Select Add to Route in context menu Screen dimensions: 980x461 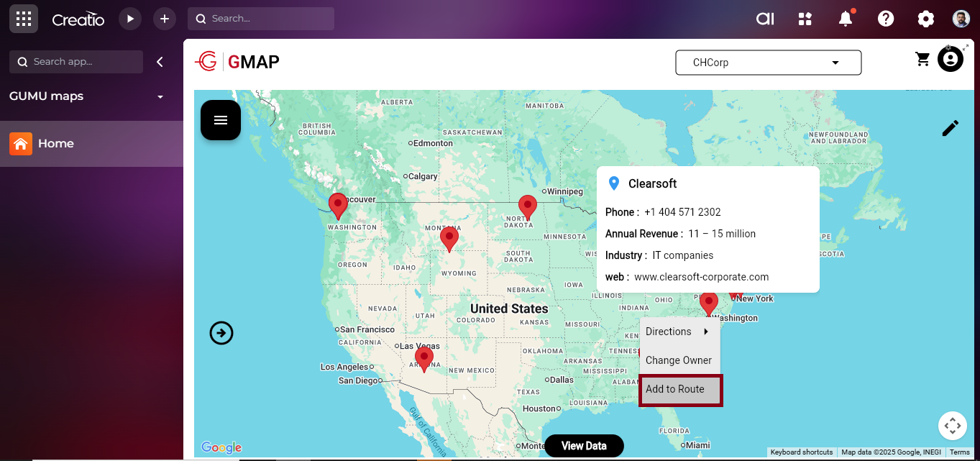click(680, 390)
